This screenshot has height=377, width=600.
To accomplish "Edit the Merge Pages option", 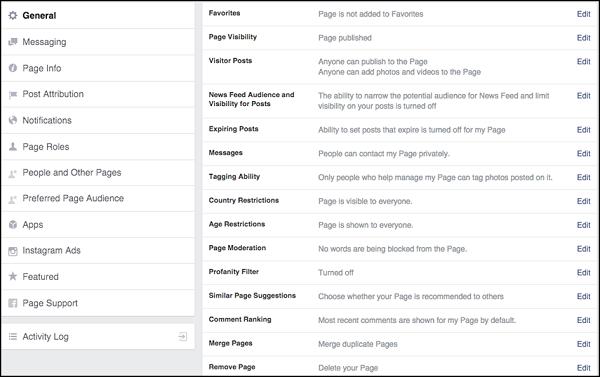I will tap(584, 344).
